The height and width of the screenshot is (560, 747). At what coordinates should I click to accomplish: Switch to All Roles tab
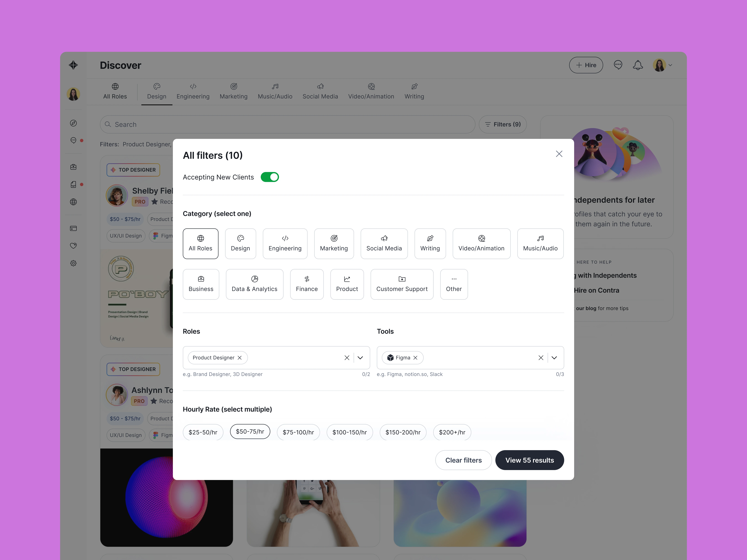(x=115, y=91)
